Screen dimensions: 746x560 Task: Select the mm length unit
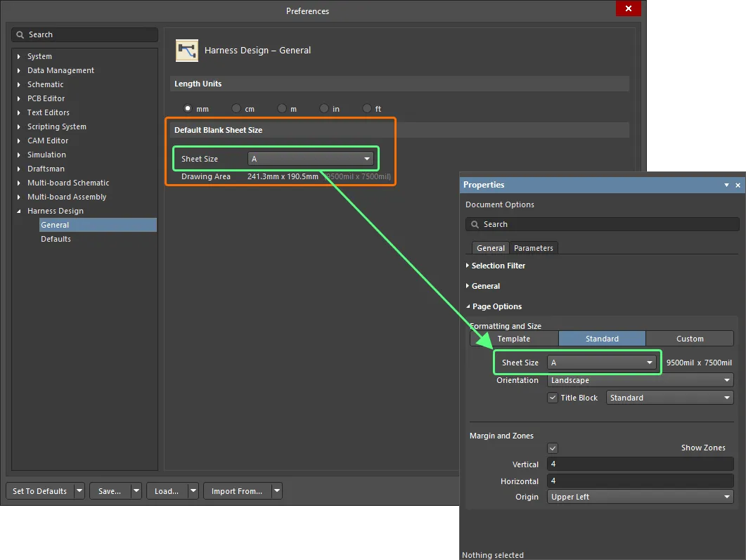(x=188, y=108)
